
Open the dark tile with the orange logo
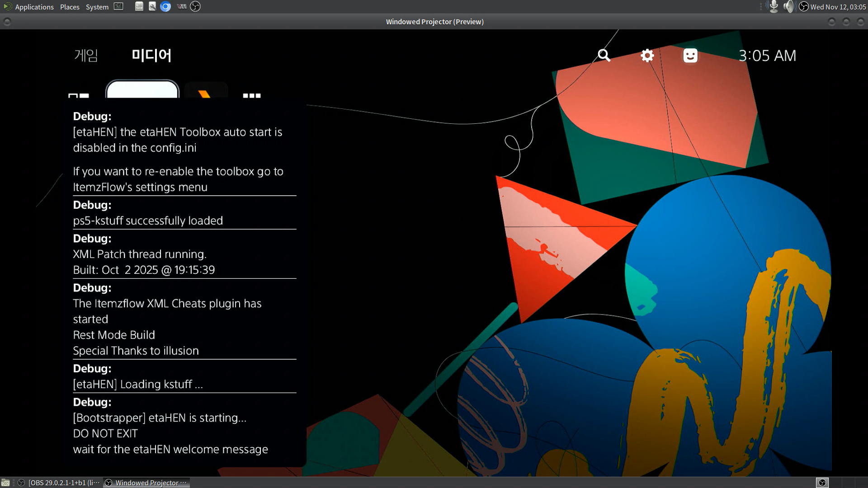(206, 90)
